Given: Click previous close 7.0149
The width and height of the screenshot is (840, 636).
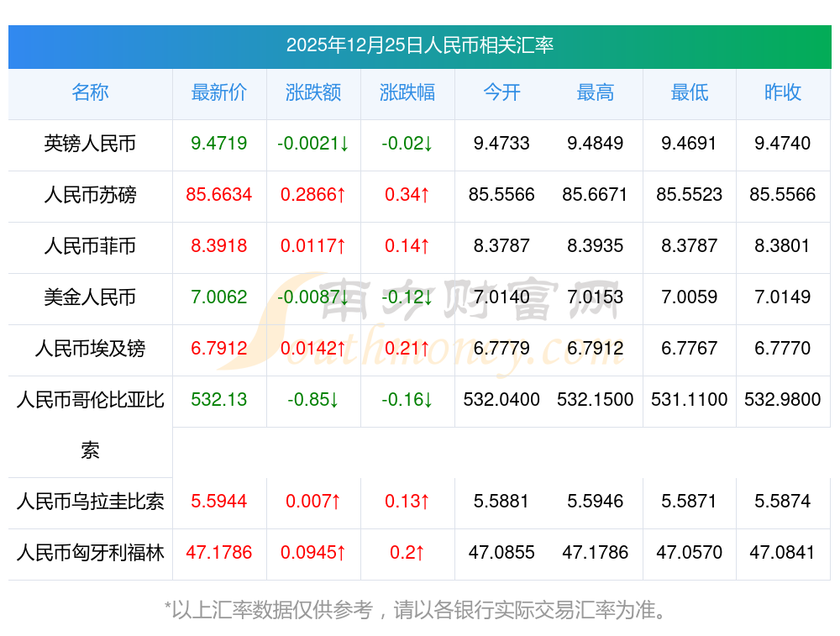Looking at the screenshot, I should pos(783,297).
